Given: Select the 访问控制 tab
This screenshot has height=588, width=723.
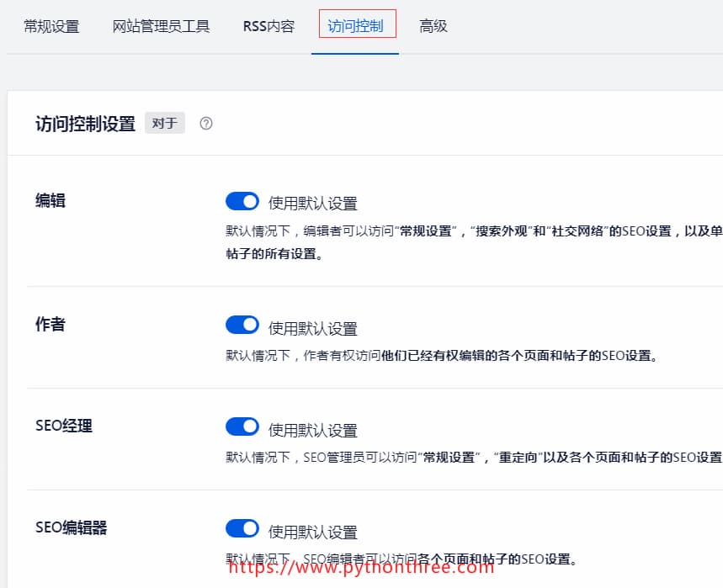Looking at the screenshot, I should coord(355,26).
